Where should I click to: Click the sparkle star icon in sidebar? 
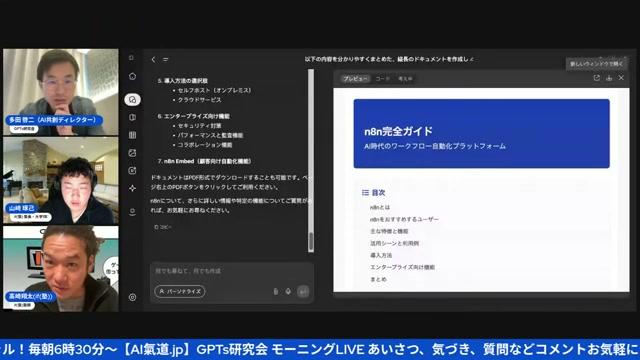click(132, 188)
